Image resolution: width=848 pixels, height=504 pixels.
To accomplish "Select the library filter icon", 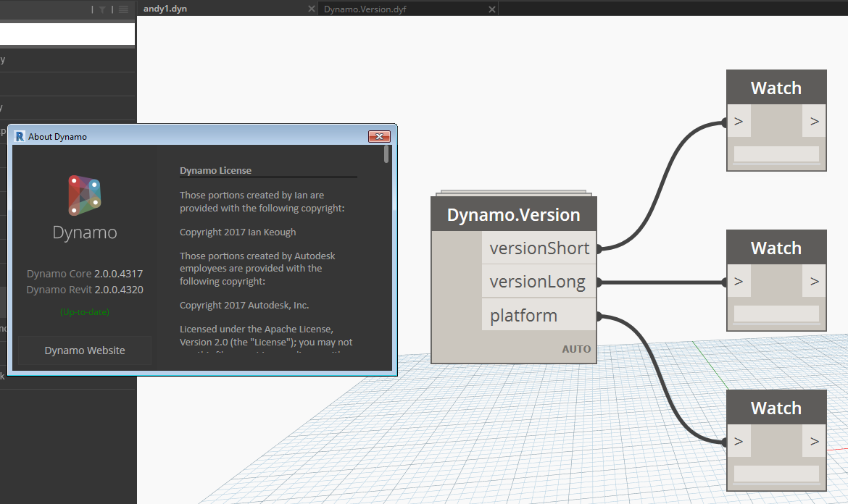I will (x=102, y=9).
